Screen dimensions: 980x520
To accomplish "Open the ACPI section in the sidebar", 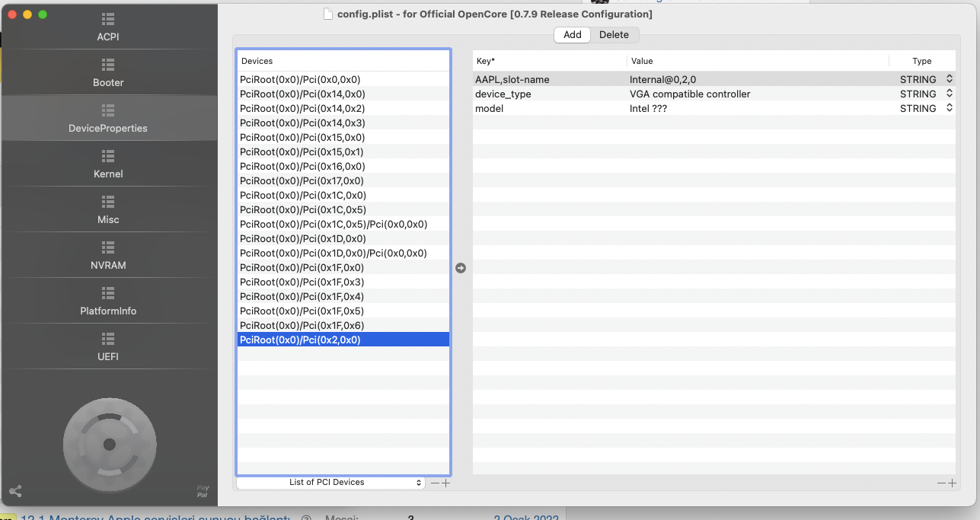I will coord(108,27).
